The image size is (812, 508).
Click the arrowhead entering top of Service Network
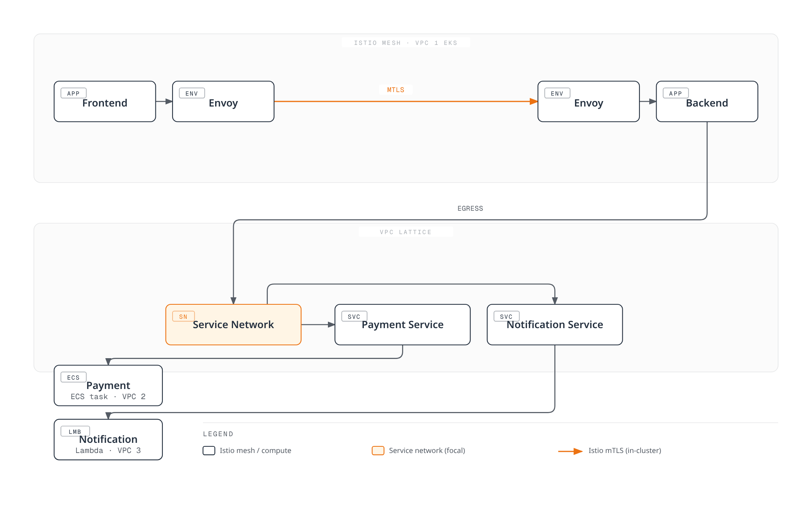[233, 300]
